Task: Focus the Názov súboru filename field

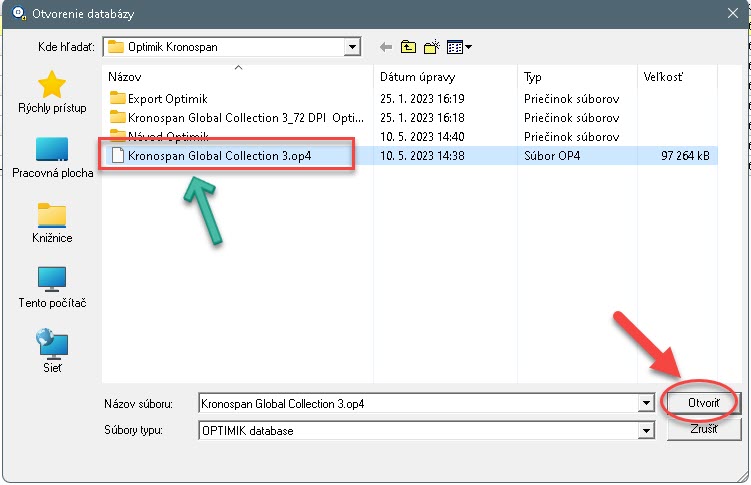Action: pos(419,403)
